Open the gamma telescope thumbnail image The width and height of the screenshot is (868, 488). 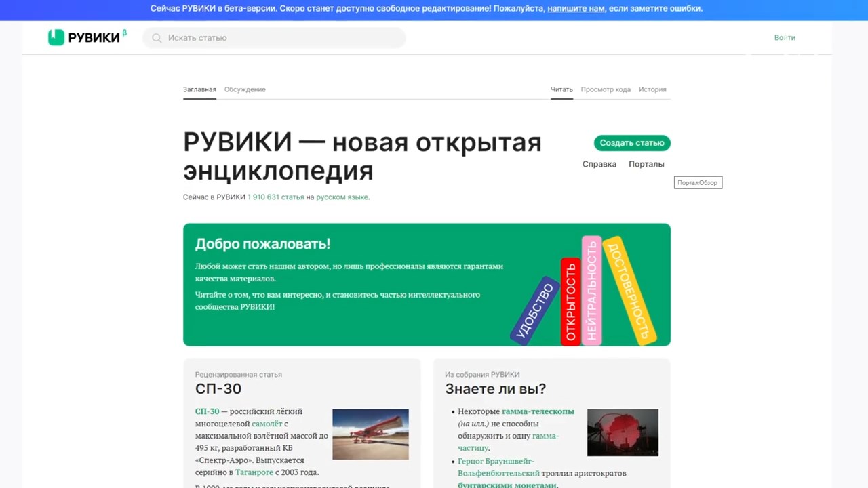coord(623,432)
